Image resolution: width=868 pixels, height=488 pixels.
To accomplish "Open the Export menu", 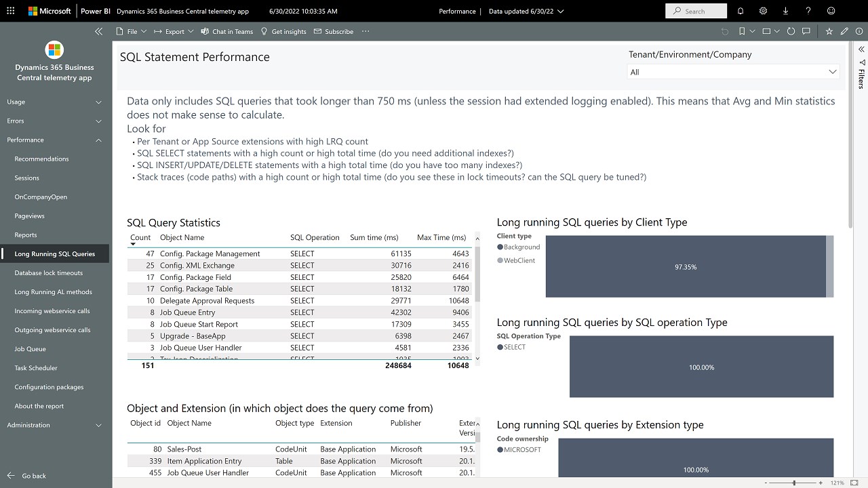I will [x=174, y=31].
